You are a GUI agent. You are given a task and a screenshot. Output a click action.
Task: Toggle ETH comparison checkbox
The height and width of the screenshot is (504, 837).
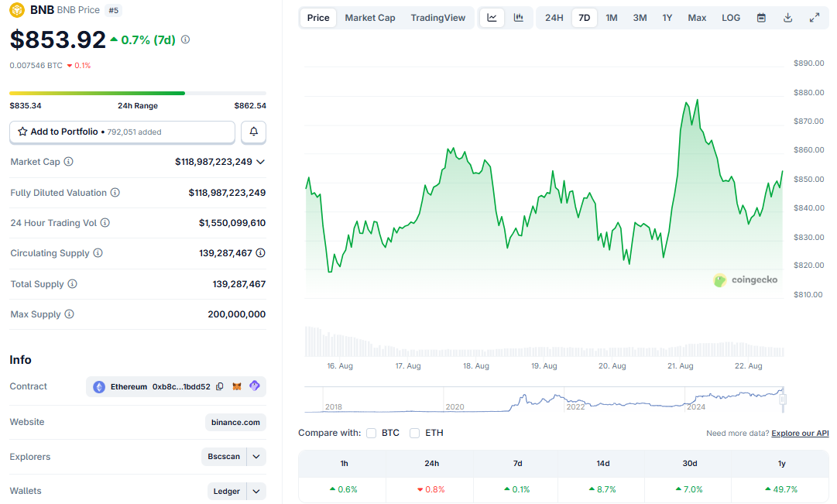(415, 433)
